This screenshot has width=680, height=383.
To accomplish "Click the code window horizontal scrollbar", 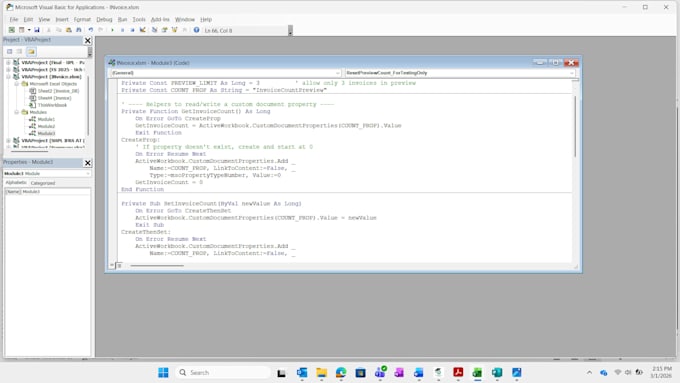I will pos(157,265).
